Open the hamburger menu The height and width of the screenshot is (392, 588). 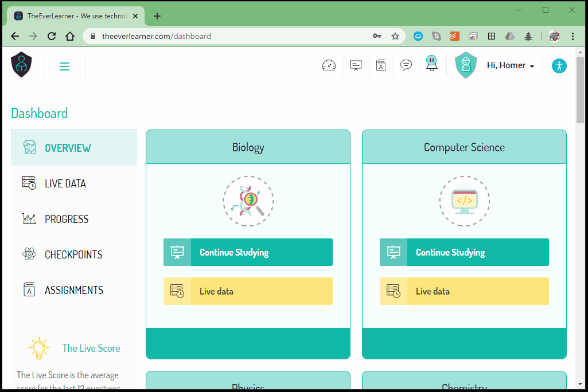coord(64,66)
